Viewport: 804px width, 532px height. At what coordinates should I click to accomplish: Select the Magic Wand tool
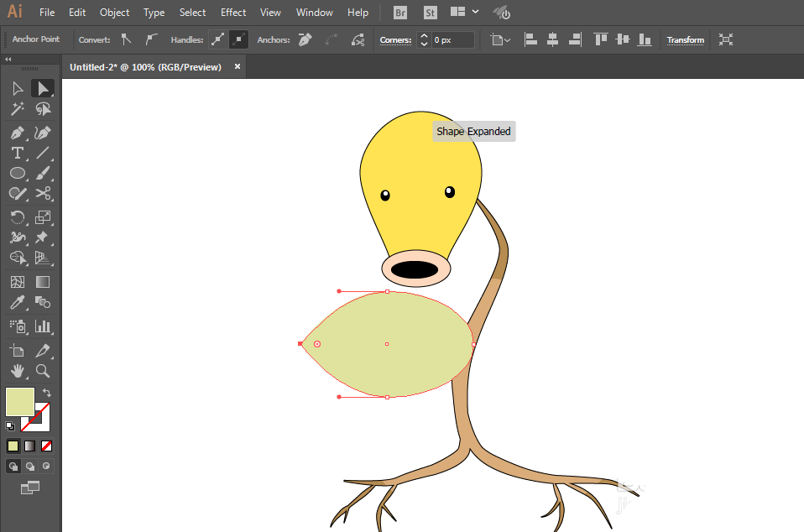pyautogui.click(x=17, y=109)
